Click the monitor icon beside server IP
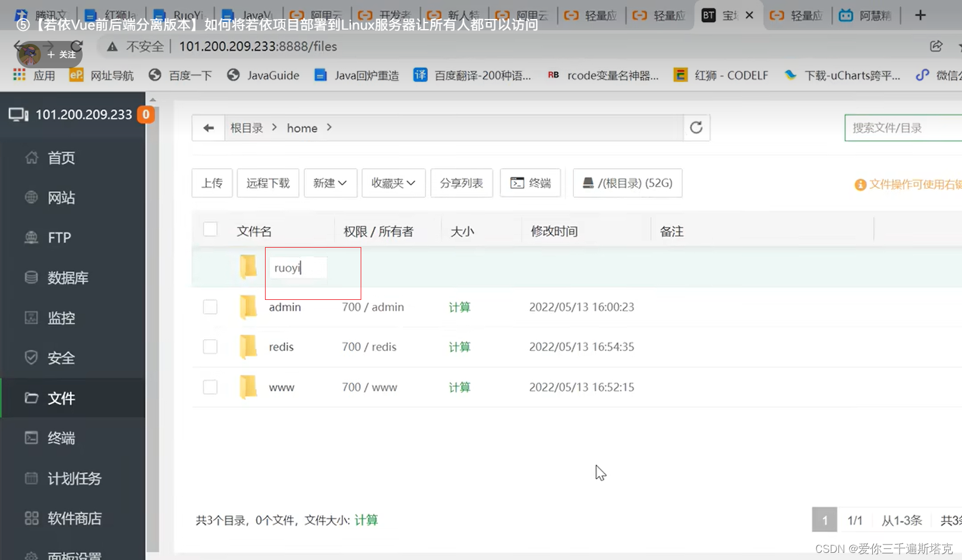The image size is (962, 560). 18,115
